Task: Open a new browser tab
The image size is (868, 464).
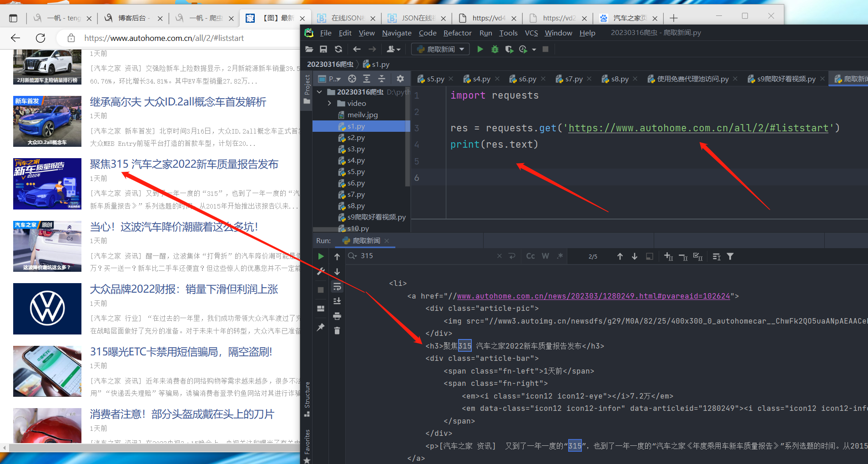Action: [674, 18]
